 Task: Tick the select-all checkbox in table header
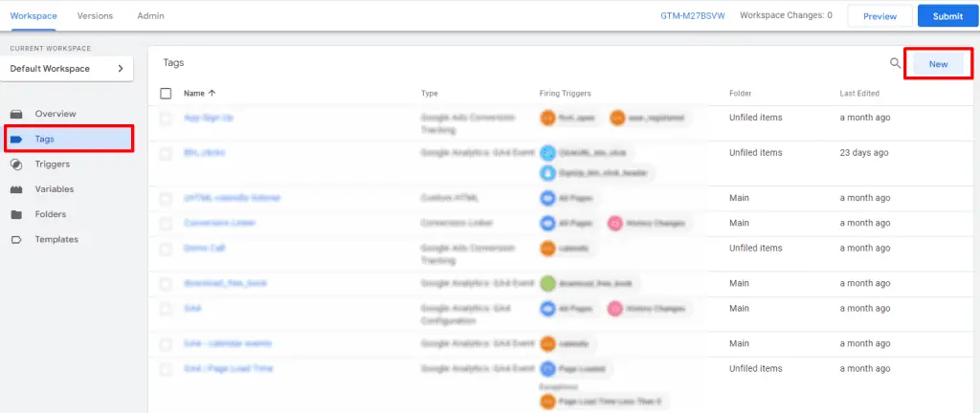coord(166,93)
